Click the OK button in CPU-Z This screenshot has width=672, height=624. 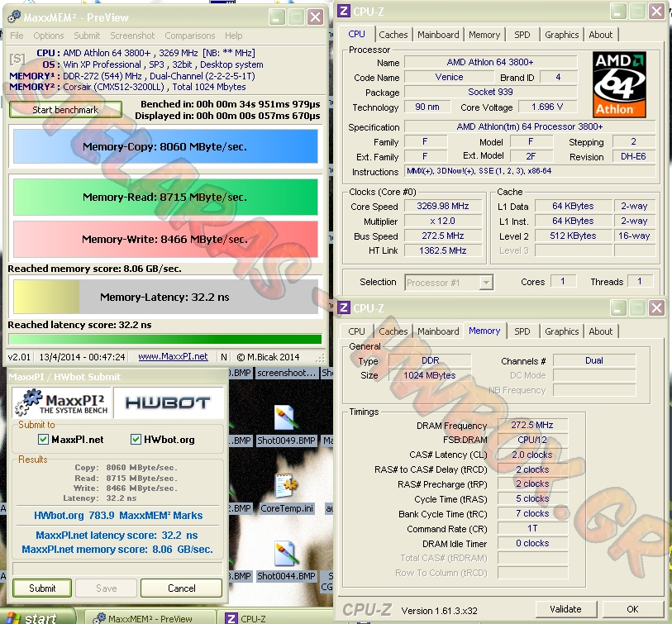632,609
